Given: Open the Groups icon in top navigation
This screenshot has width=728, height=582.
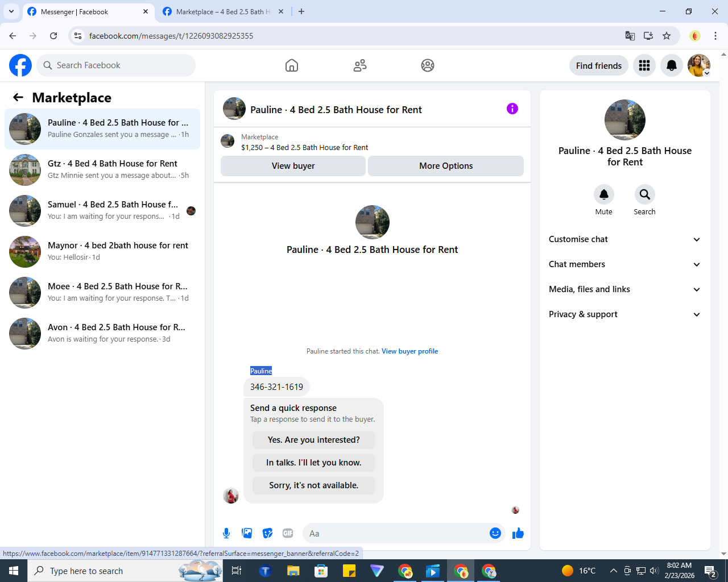Looking at the screenshot, I should pyautogui.click(x=428, y=65).
